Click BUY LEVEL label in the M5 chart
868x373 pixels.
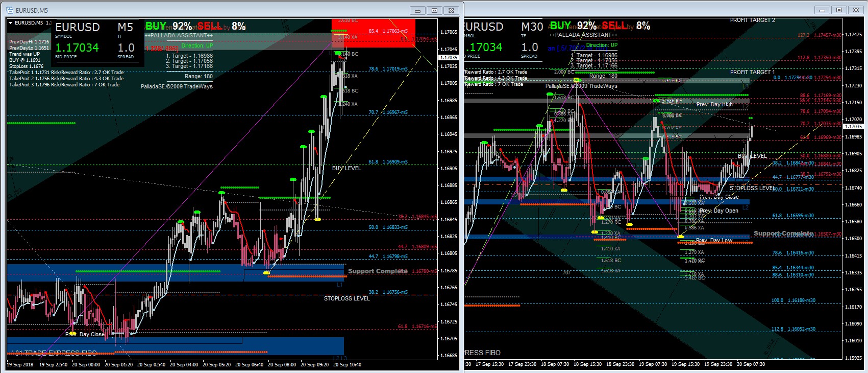(346, 168)
